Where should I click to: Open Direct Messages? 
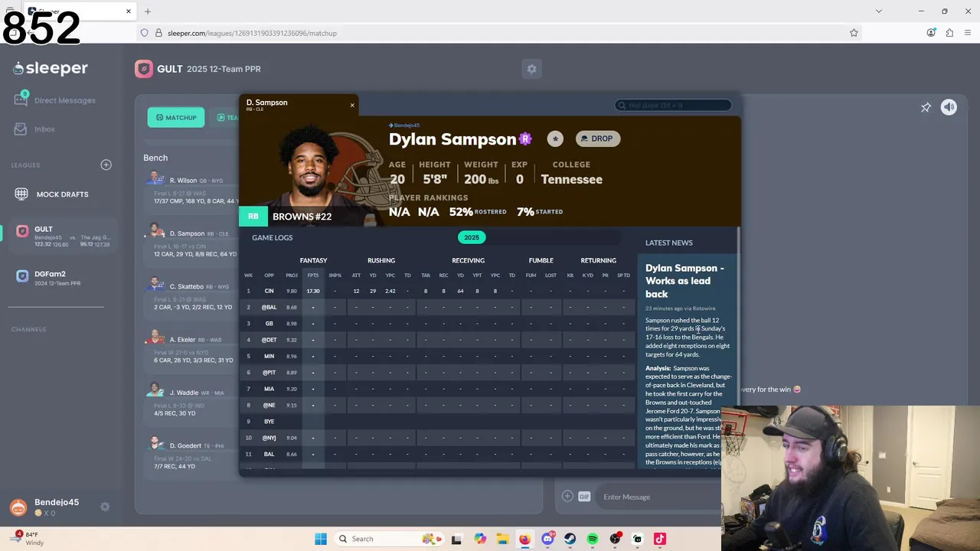55,100
